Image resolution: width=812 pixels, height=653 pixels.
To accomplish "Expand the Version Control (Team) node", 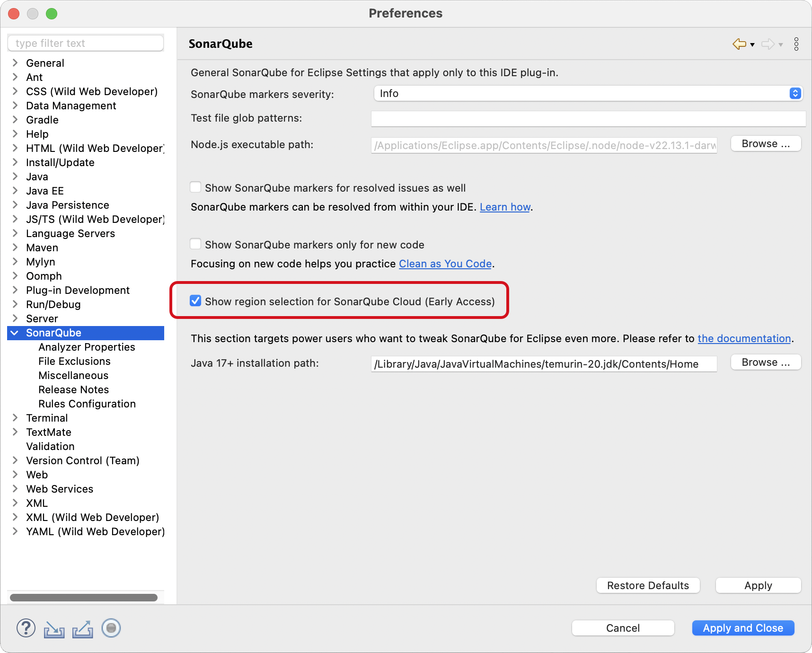I will [x=15, y=460].
